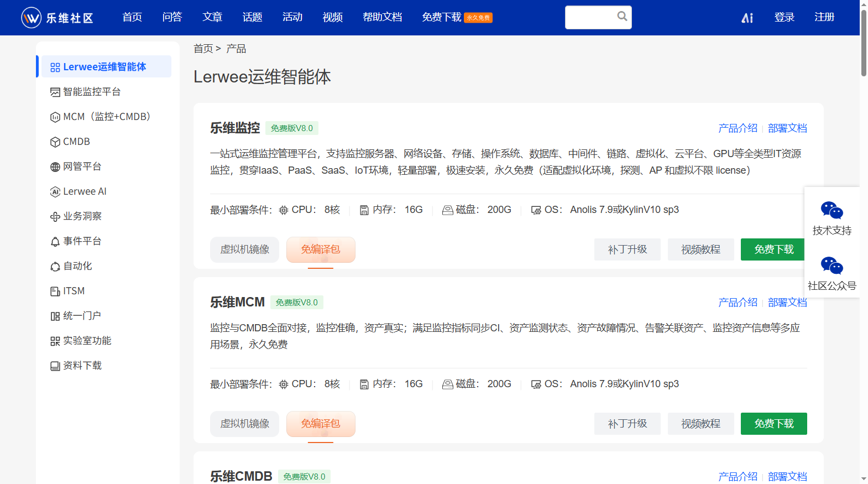
Task: Open 产品介绍 link for 乐维MCM
Action: pyautogui.click(x=738, y=303)
